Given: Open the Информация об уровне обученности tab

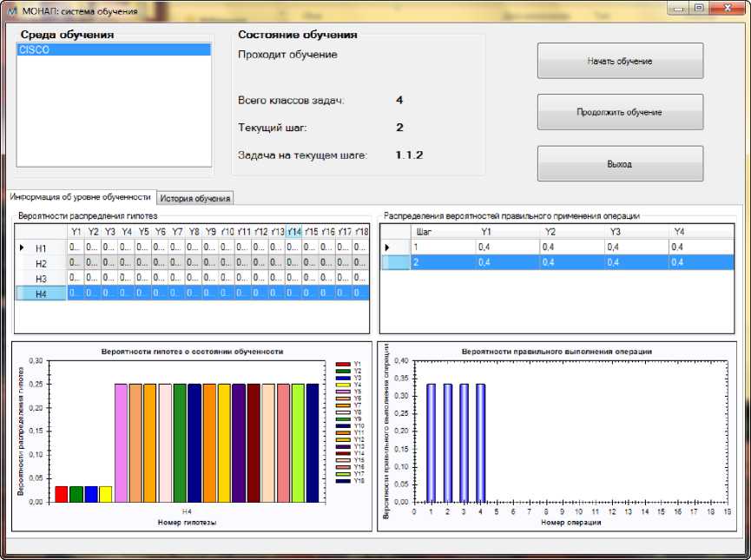Looking at the screenshot, I should (81, 197).
